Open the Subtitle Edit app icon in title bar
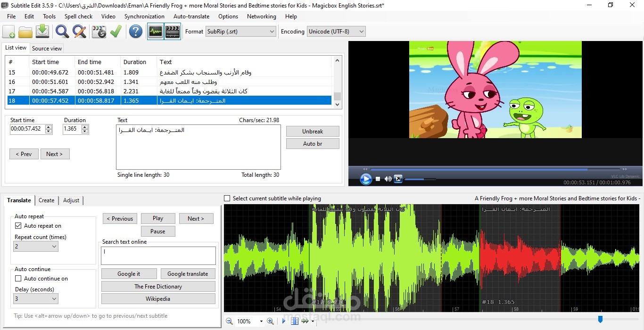The image size is (644, 330). coord(5,5)
